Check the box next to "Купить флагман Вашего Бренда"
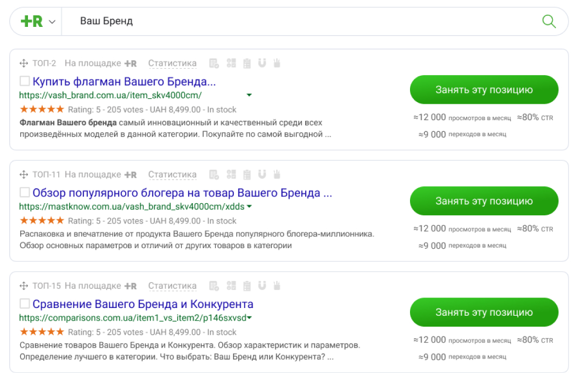The height and width of the screenshot is (392, 584). pyautogui.click(x=25, y=81)
